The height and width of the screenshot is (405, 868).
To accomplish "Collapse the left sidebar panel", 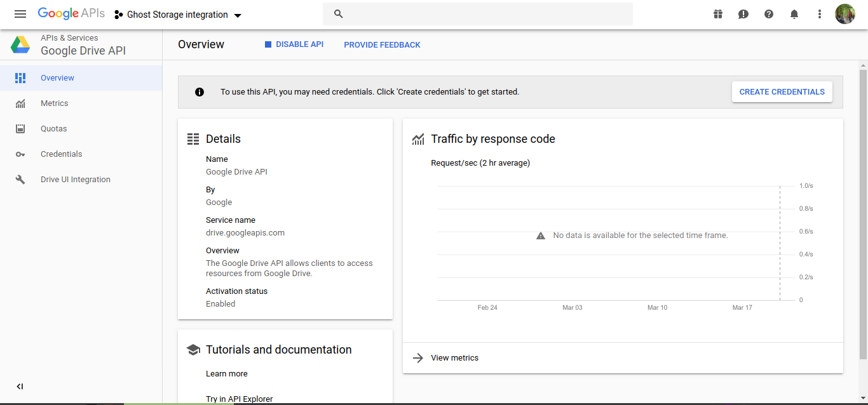I will click(20, 386).
